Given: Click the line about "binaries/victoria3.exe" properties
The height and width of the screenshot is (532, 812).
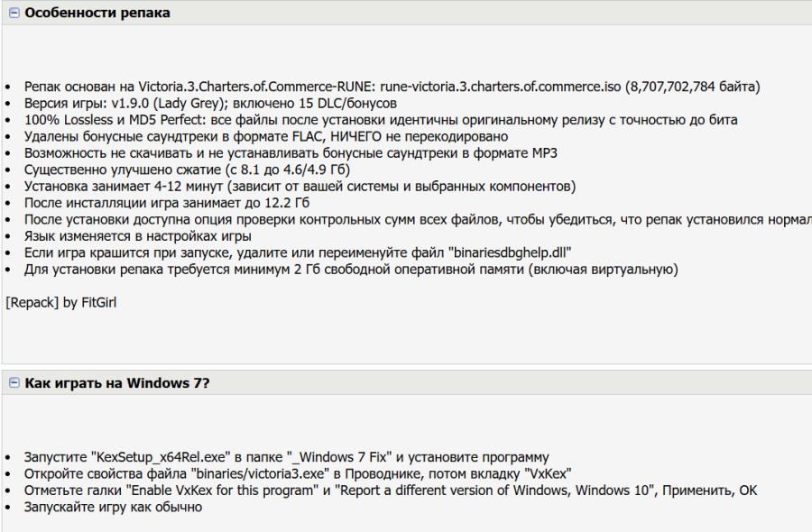Looking at the screenshot, I should tap(298, 473).
